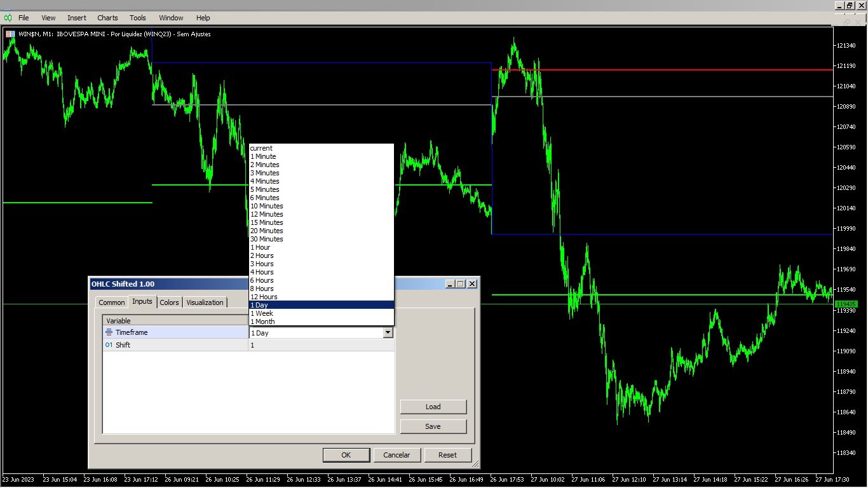The image size is (868, 488).
Task: Select "15 Minutes" from the timeframe list
Action: [x=266, y=222]
